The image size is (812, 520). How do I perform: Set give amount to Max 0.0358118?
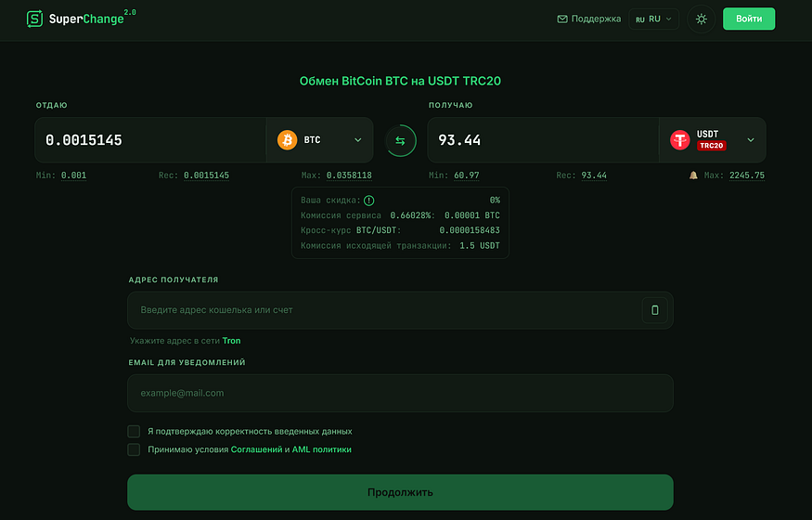[349, 175]
